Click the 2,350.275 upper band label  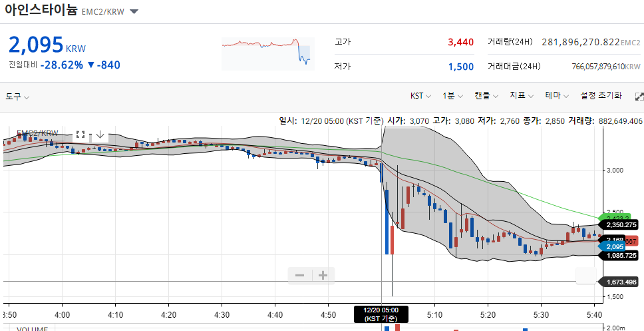(621, 225)
